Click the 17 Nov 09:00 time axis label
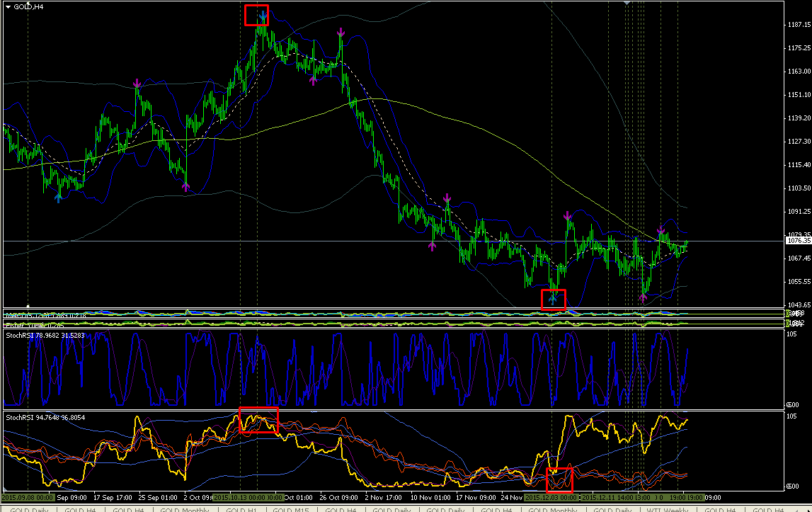 point(476,498)
